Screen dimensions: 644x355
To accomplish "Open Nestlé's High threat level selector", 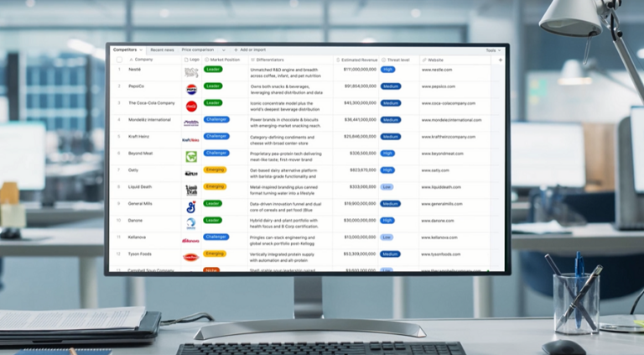I will click(387, 70).
